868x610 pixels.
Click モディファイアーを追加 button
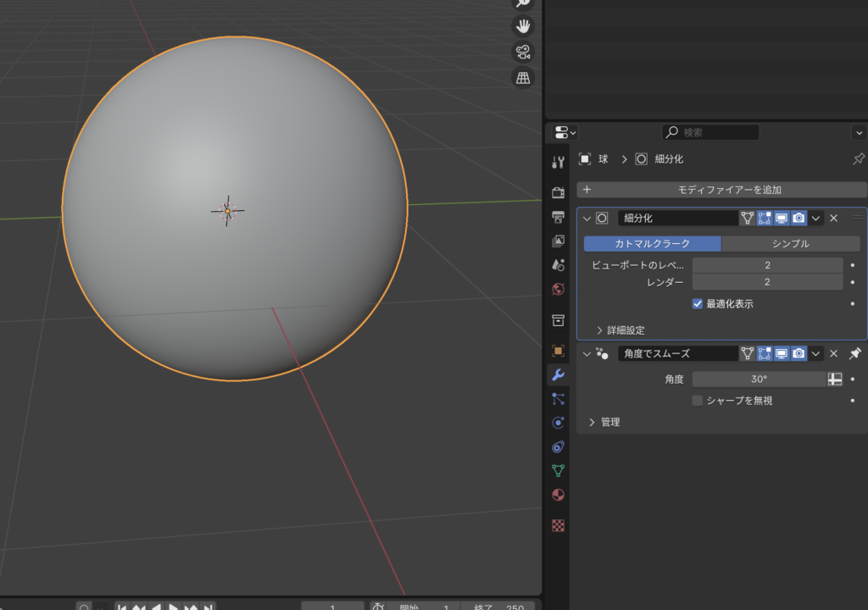click(722, 190)
